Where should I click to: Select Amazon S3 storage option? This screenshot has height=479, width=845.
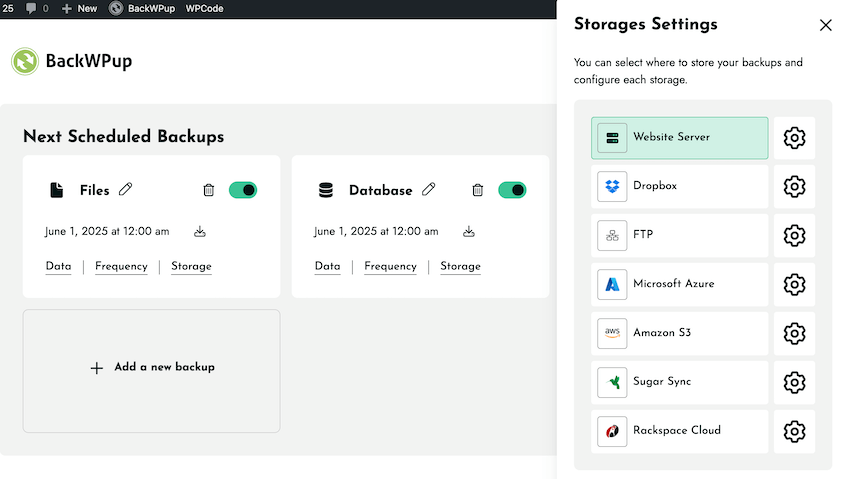click(x=680, y=334)
